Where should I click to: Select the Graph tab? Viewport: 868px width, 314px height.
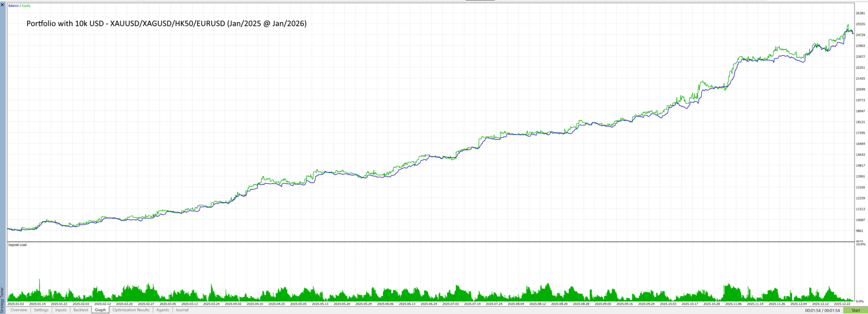(x=100, y=310)
